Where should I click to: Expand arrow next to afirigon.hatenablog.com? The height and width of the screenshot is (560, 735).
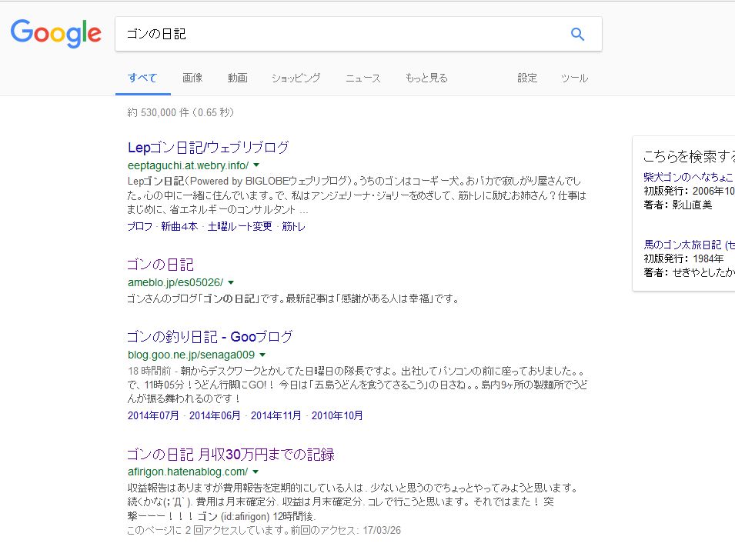[256, 472]
